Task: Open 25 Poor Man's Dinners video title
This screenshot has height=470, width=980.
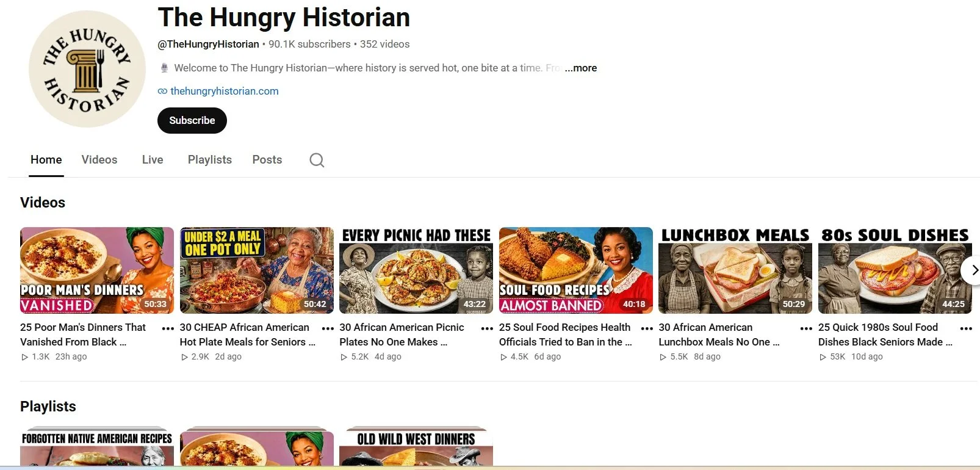Action: (83, 334)
